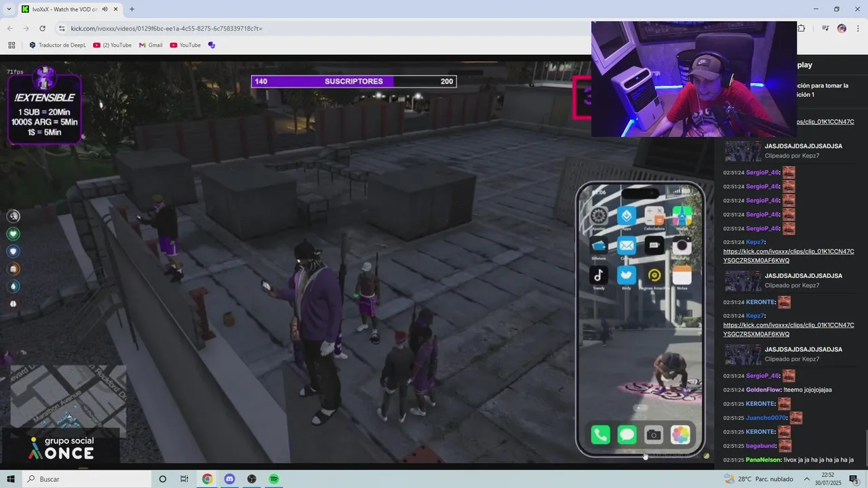Open the Billetera wallet app on phone
Screen dimensions: 868x488
pos(599,246)
